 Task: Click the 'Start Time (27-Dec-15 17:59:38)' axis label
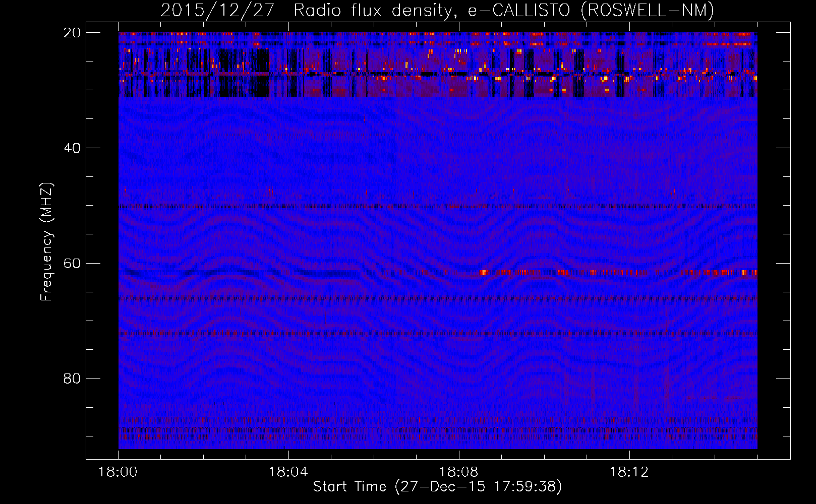(437, 487)
